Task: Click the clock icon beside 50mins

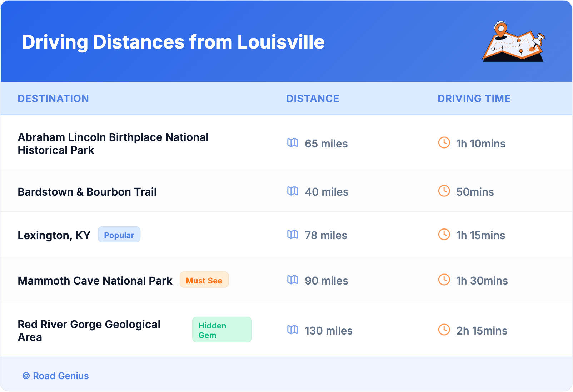Action: pyautogui.click(x=444, y=192)
